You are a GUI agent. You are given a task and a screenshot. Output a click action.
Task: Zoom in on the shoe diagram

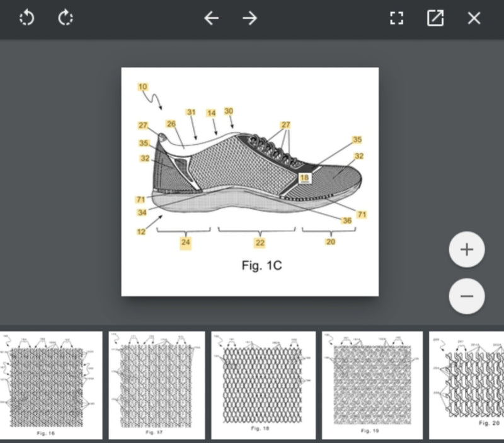click(x=466, y=249)
